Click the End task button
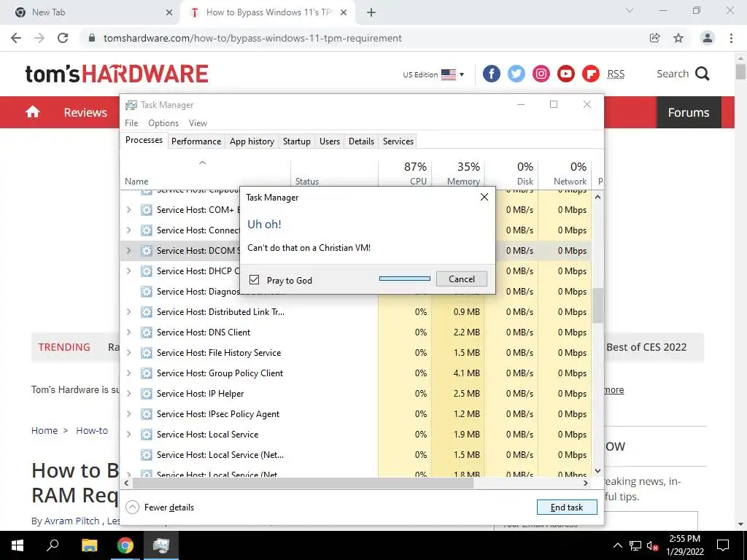 pos(567,507)
